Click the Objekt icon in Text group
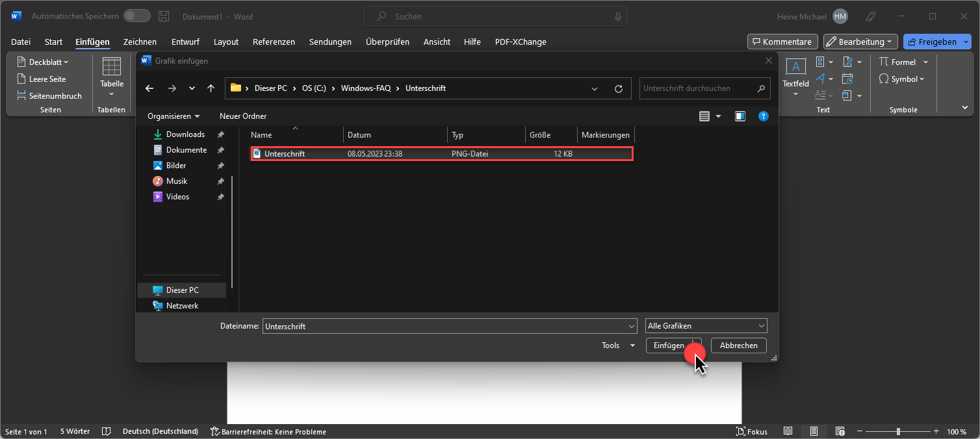Screen dimensions: 980x439 coord(847,95)
